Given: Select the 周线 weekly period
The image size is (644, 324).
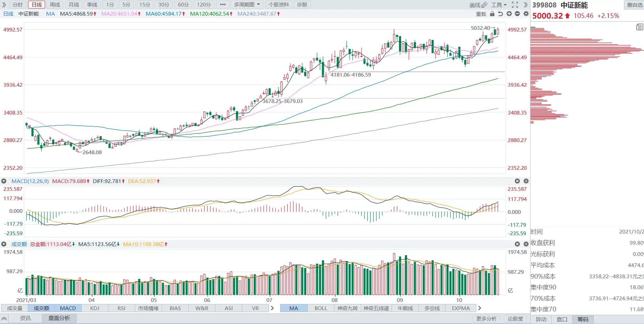Looking at the screenshot, I should coord(55,5).
